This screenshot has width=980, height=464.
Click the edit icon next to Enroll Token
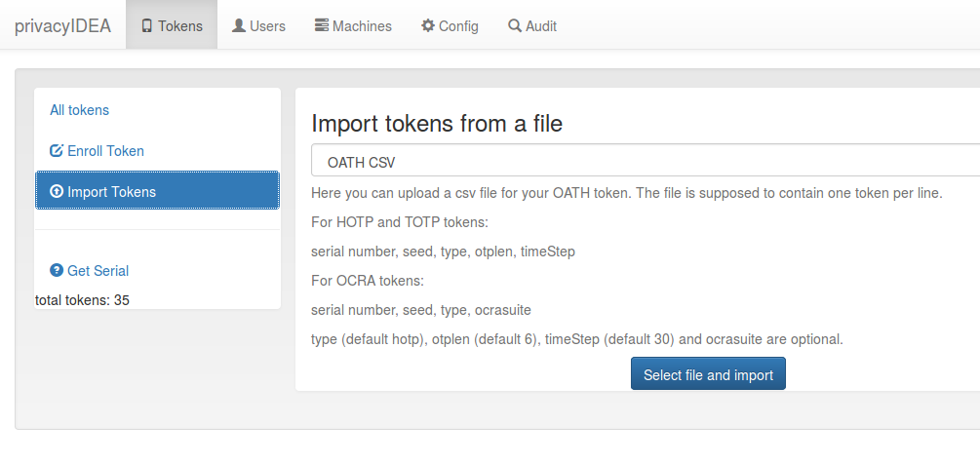[57, 150]
